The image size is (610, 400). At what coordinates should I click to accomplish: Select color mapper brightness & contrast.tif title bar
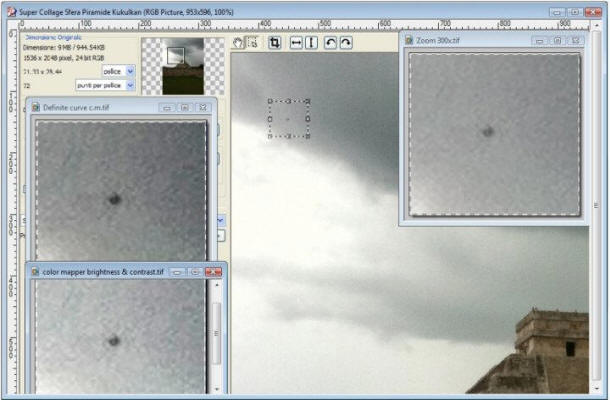100,271
